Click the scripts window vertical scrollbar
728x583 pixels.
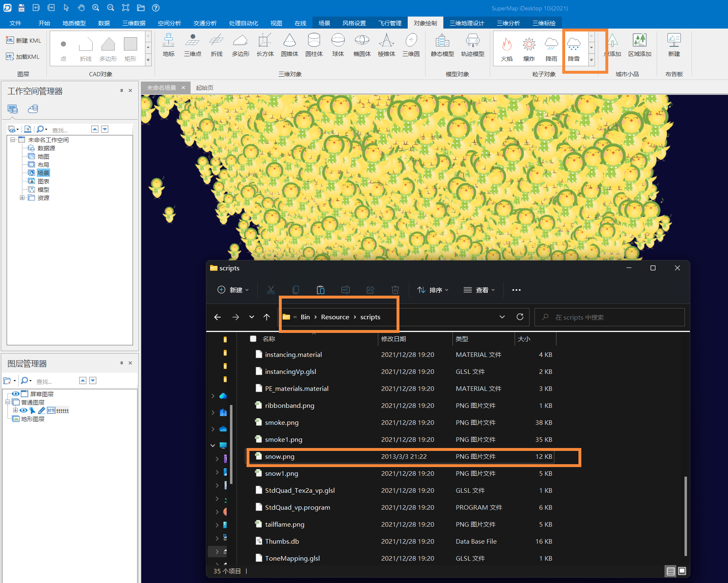pos(686,516)
